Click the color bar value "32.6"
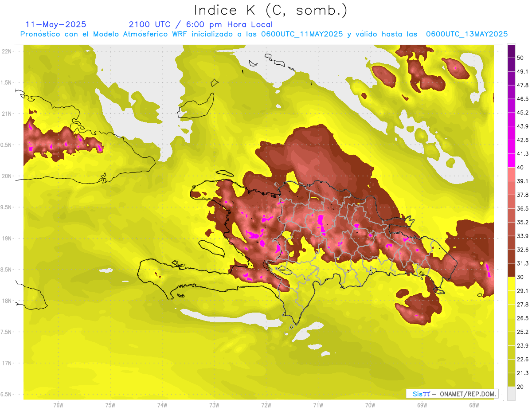This screenshot has width=532, height=411. click(523, 250)
